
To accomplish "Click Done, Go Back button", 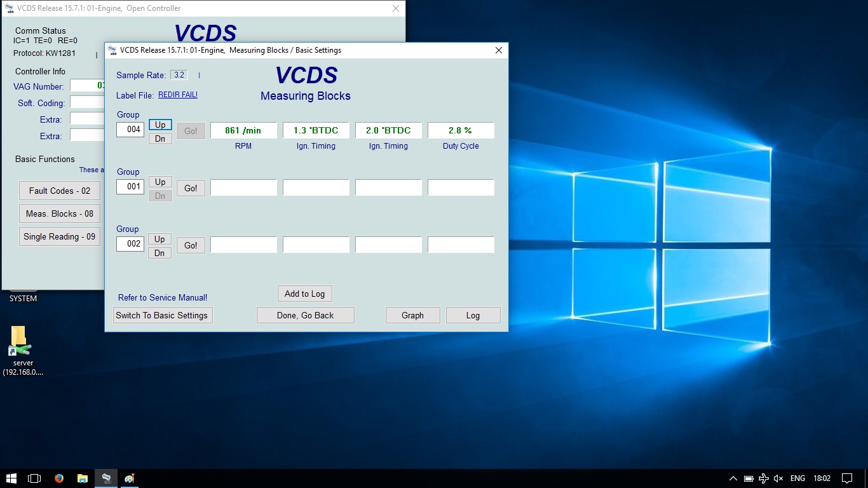I will point(305,315).
